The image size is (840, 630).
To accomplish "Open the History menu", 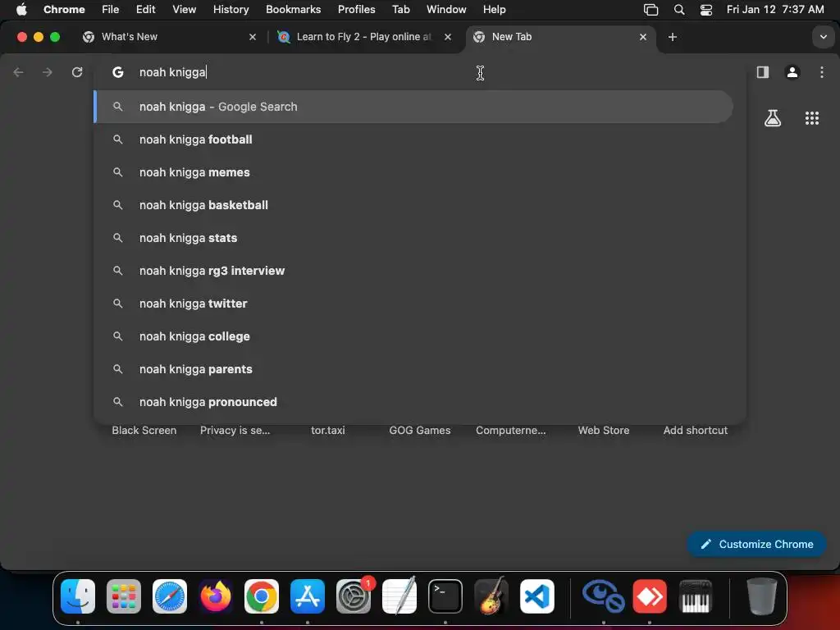I will tap(231, 9).
